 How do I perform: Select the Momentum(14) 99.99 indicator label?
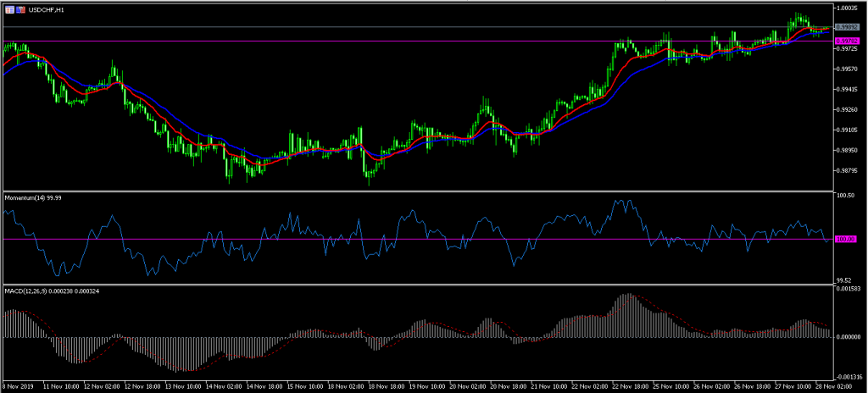coord(33,197)
